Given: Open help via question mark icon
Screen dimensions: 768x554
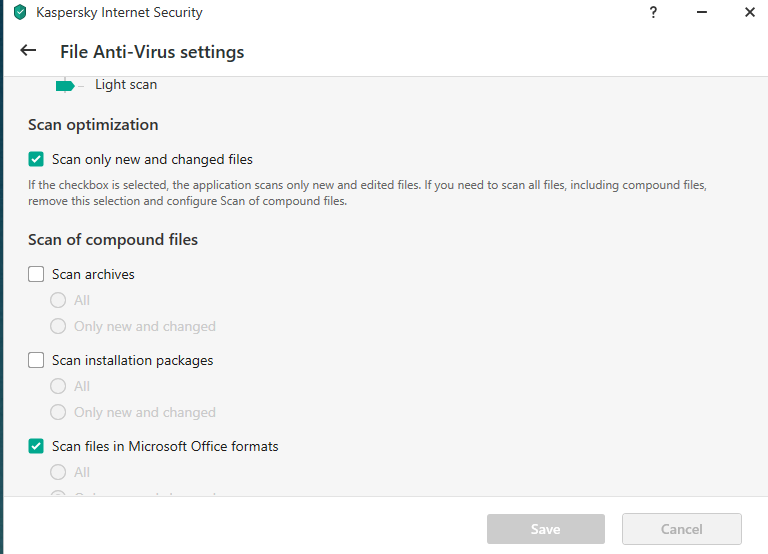Looking at the screenshot, I should coord(654,13).
